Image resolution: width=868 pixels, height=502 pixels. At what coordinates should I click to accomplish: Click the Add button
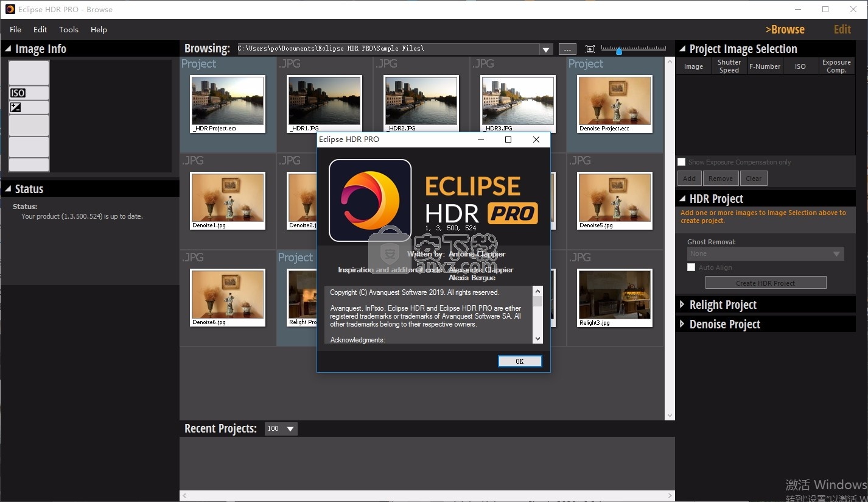point(689,179)
